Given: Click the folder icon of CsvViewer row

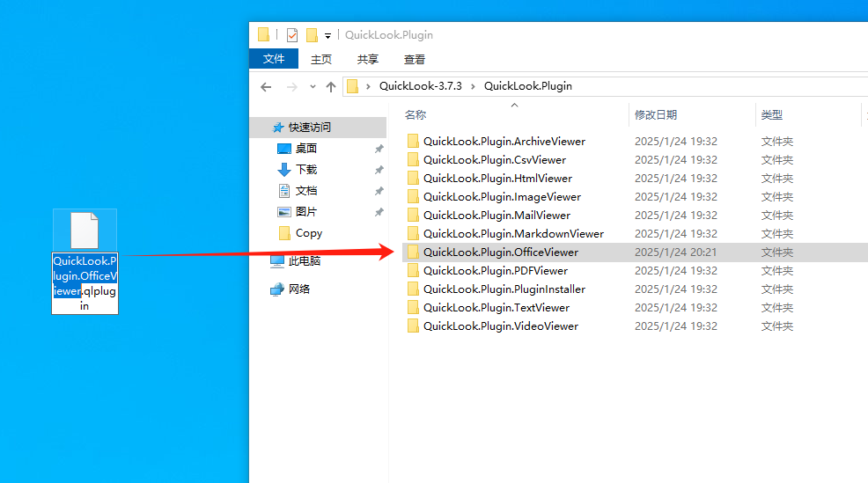Looking at the screenshot, I should click(413, 160).
